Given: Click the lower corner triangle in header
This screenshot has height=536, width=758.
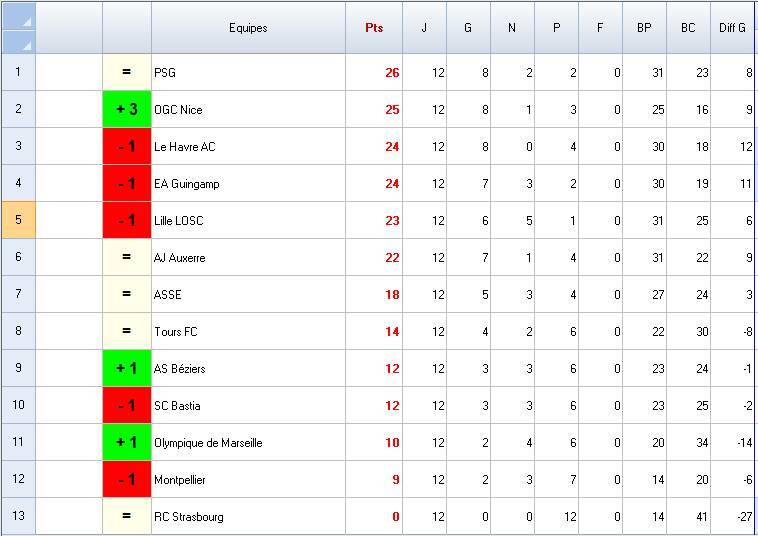Looking at the screenshot, I should (x=26, y=45).
